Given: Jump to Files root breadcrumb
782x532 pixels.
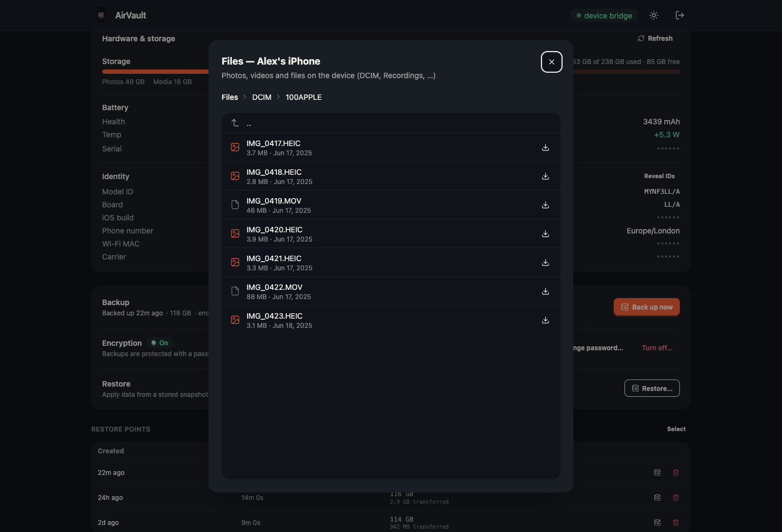Looking at the screenshot, I should point(230,97).
